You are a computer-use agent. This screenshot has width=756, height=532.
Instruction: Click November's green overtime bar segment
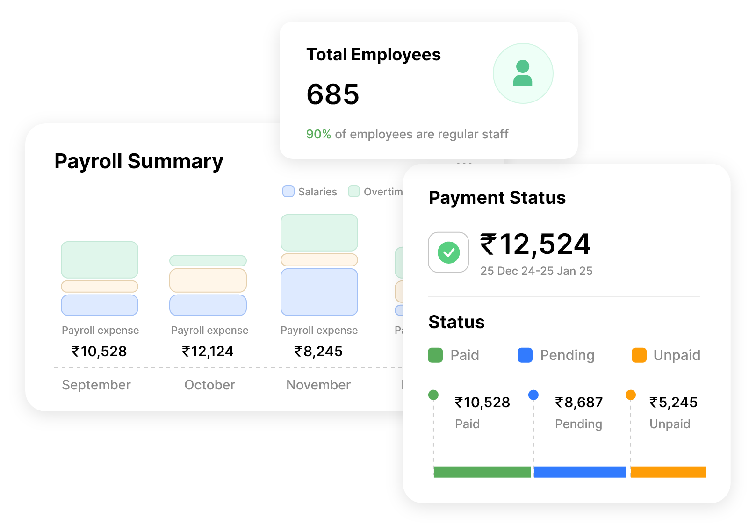pos(319,233)
